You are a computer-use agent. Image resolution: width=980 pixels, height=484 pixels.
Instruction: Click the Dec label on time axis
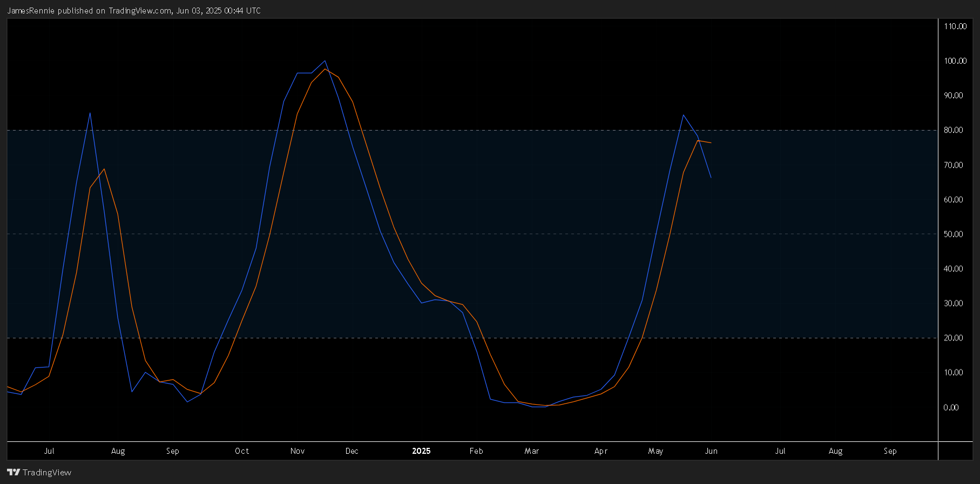352,451
